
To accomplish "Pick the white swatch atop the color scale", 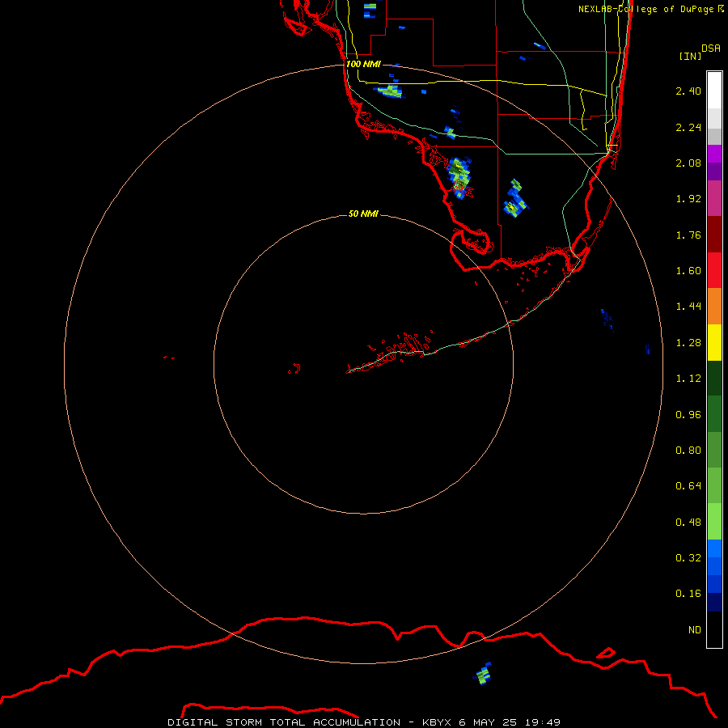I will coord(714,91).
